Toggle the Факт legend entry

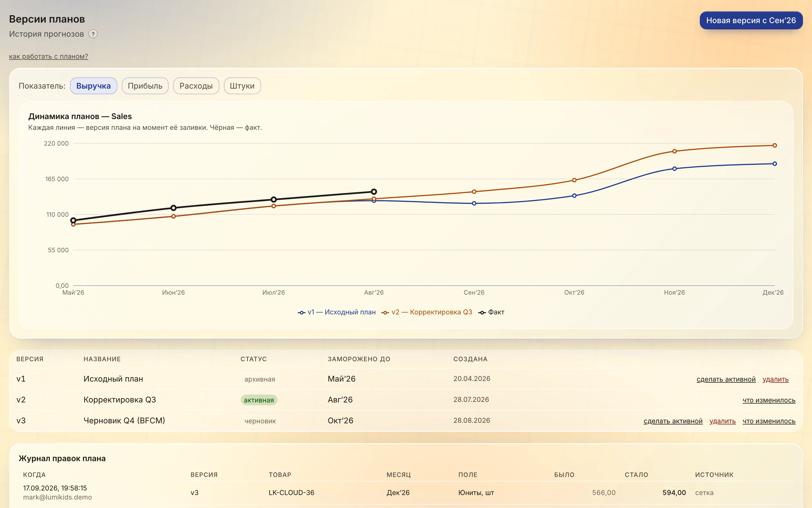491,312
